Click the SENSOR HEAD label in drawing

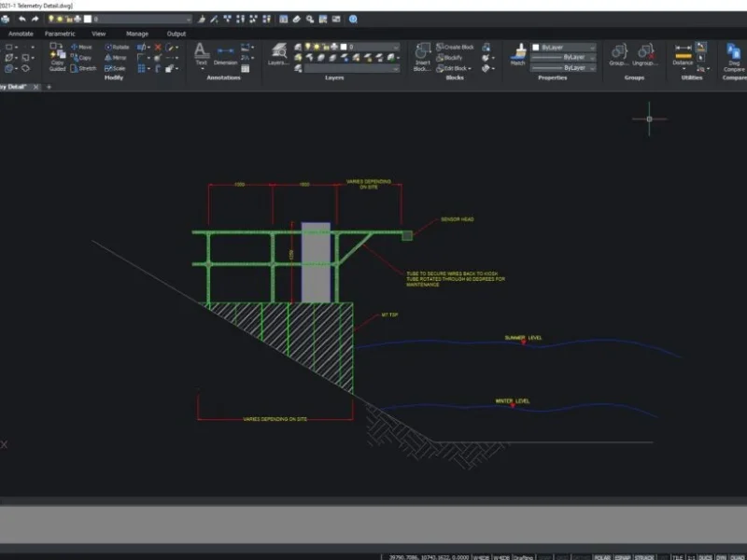coord(457,219)
